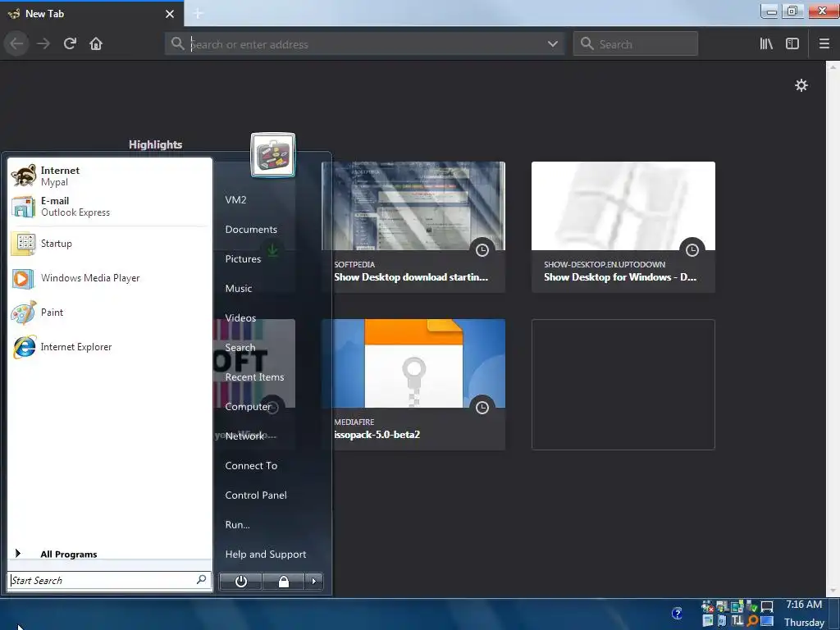840x630 pixels.
Task: Launch Windows Media Player
Action: [x=109, y=278]
